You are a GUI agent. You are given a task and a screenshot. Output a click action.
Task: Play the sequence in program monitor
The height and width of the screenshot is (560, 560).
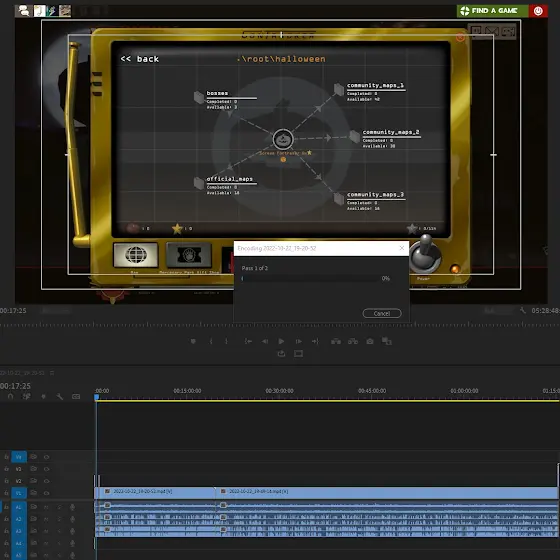point(281,341)
